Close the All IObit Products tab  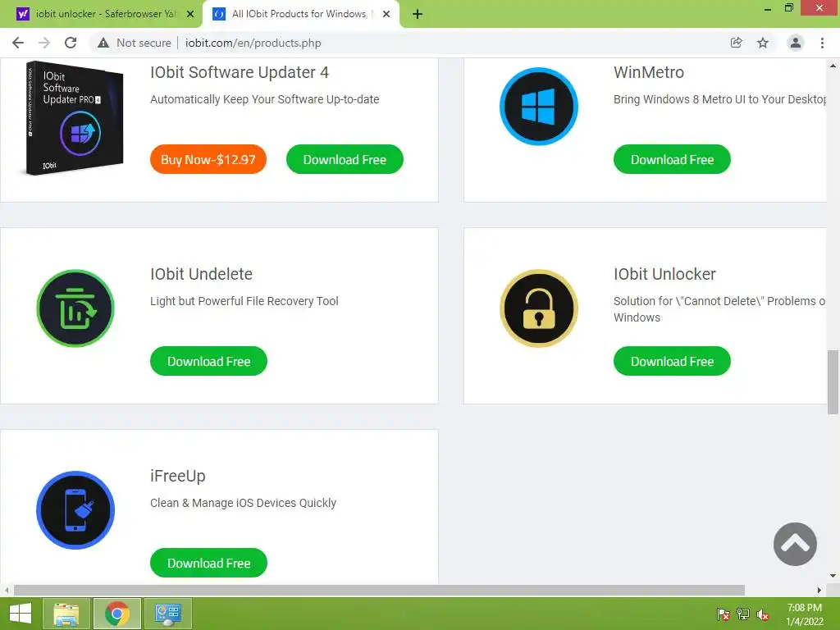[386, 14]
